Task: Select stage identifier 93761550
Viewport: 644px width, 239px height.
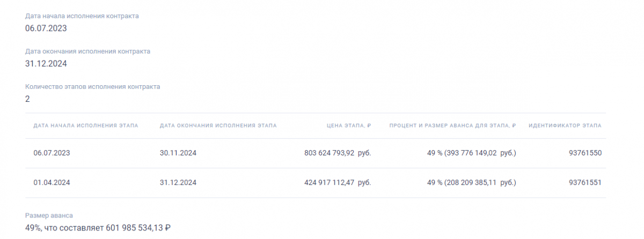Action: (585, 153)
